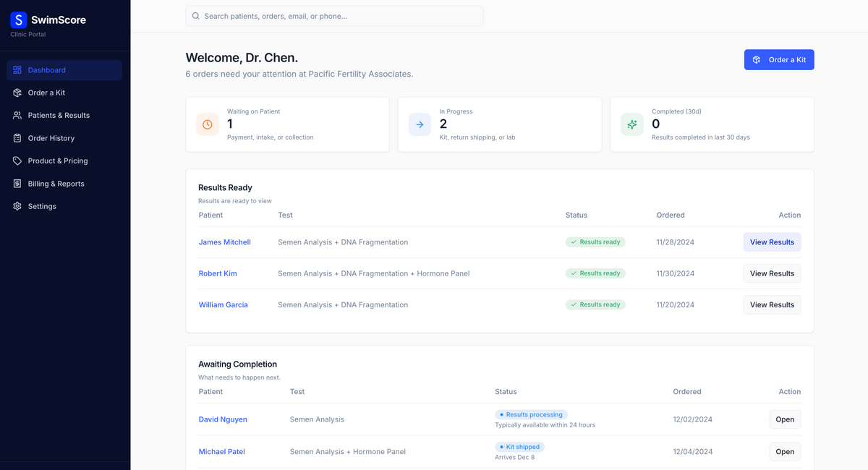The width and height of the screenshot is (868, 470).
Task: Open David Nguyen's order
Action: (785, 419)
